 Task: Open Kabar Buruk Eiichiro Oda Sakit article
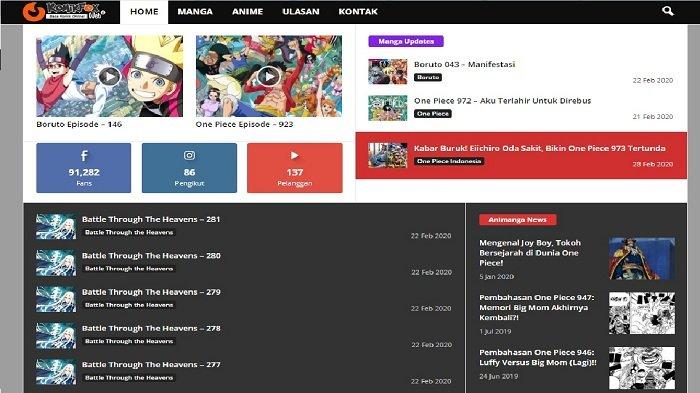click(x=539, y=148)
